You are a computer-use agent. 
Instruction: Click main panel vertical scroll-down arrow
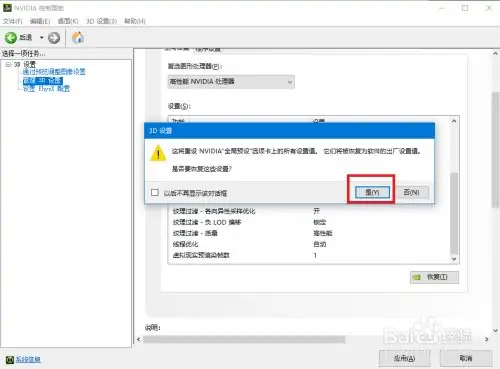coord(495,331)
